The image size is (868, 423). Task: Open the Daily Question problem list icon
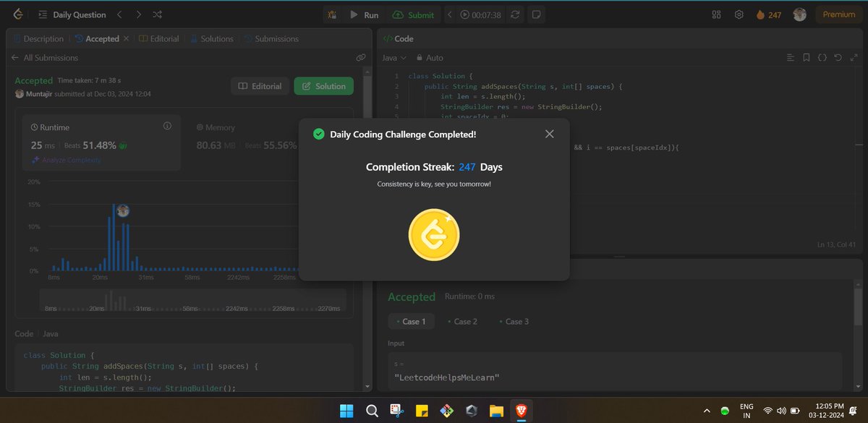coord(43,14)
